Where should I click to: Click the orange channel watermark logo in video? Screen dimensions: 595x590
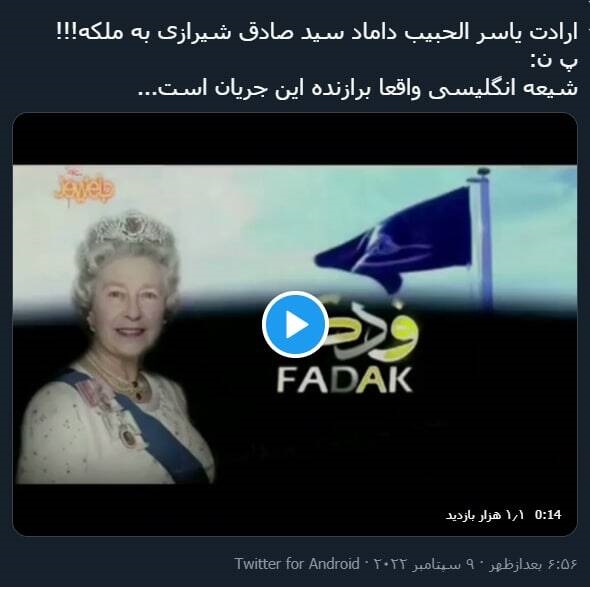tap(84, 188)
